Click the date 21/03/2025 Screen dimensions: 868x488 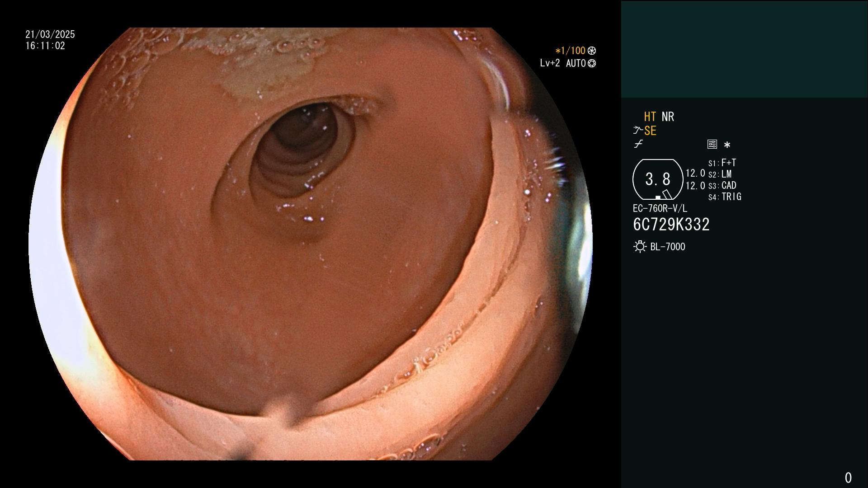(50, 34)
